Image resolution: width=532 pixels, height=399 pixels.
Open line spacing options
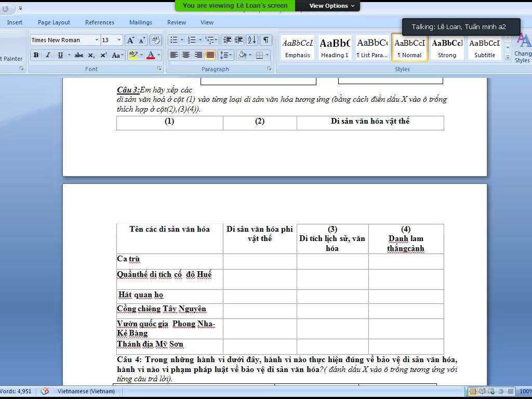tap(225, 55)
